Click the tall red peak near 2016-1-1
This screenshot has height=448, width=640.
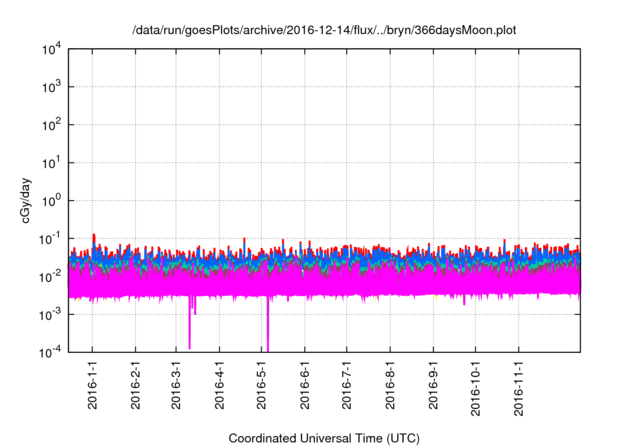point(94,238)
